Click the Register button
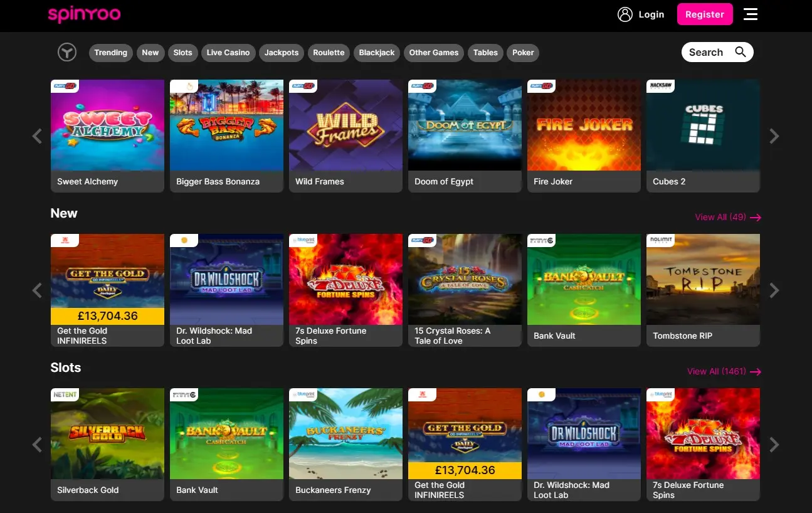This screenshot has height=513, width=812. [705, 14]
